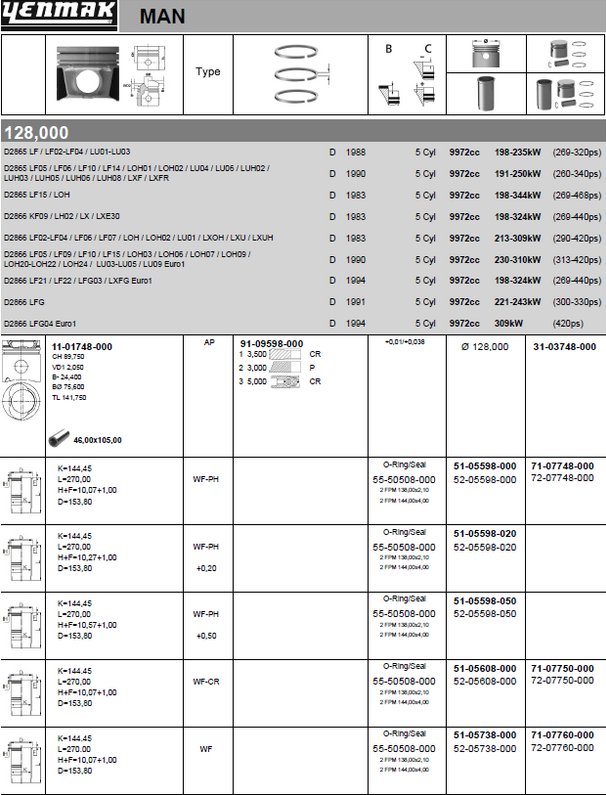606x795 pixels.
Task: Select liner part number 51-05598-020
Action: pyautogui.click(x=485, y=535)
